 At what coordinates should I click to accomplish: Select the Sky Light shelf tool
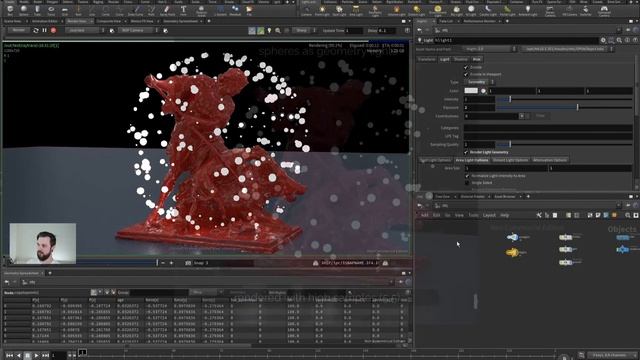pyautogui.click(x=457, y=10)
